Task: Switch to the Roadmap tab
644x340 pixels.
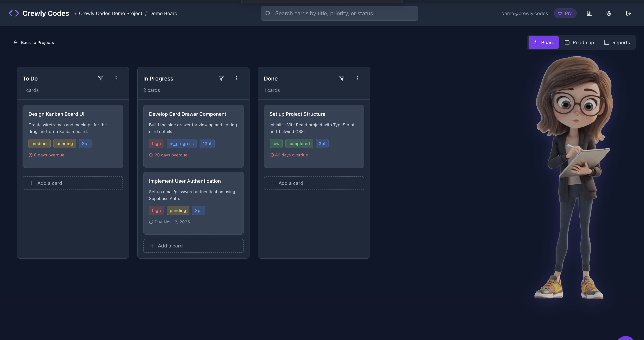Action: coord(579,42)
